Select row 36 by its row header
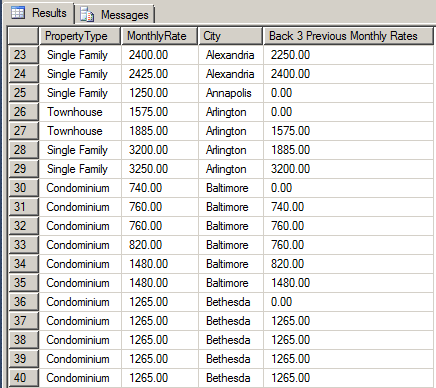The image size is (436, 388). pyautogui.click(x=23, y=302)
